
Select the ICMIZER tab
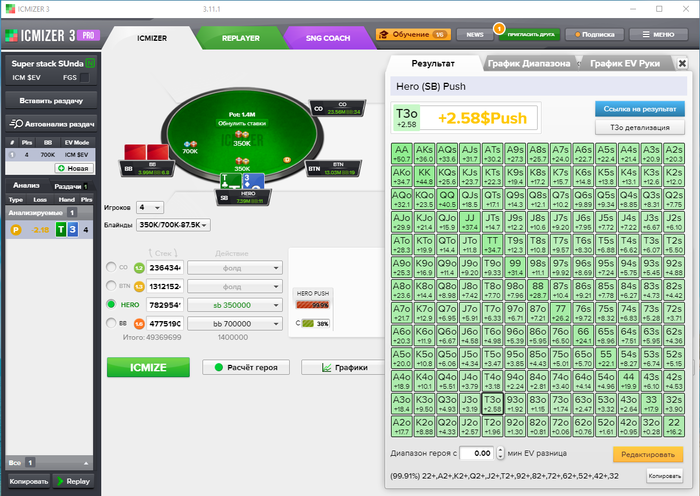coord(152,38)
